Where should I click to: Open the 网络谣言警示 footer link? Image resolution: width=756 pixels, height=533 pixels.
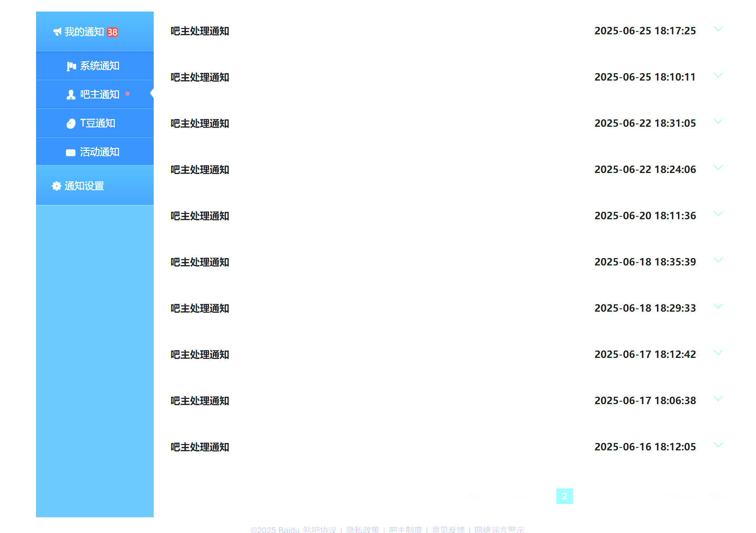(x=499, y=529)
